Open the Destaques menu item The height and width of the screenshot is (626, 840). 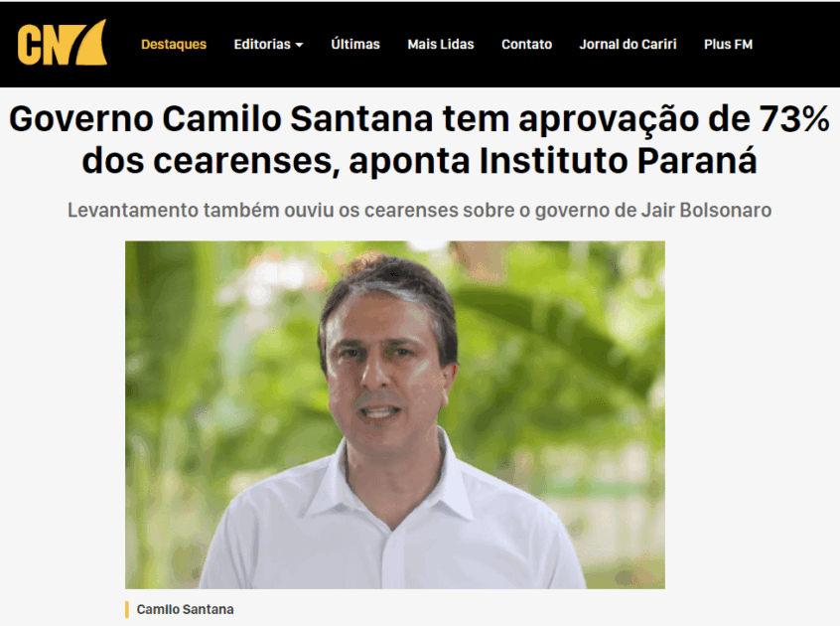[x=174, y=44]
